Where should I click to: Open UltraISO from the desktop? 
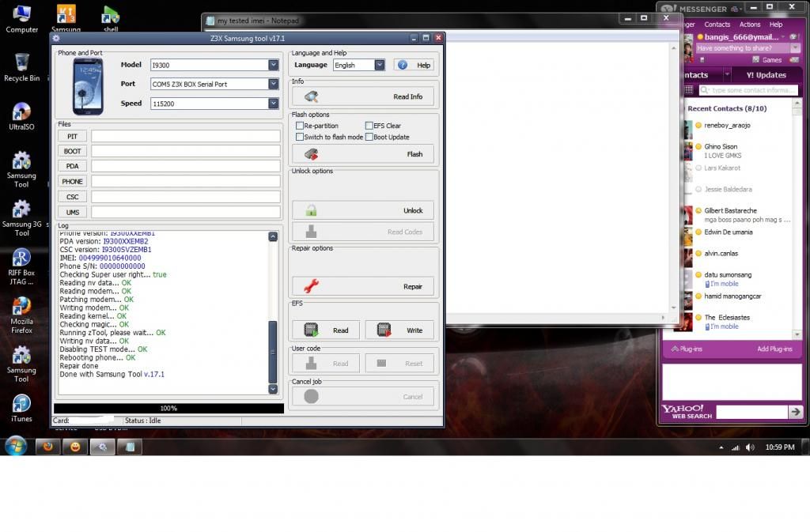(x=21, y=116)
